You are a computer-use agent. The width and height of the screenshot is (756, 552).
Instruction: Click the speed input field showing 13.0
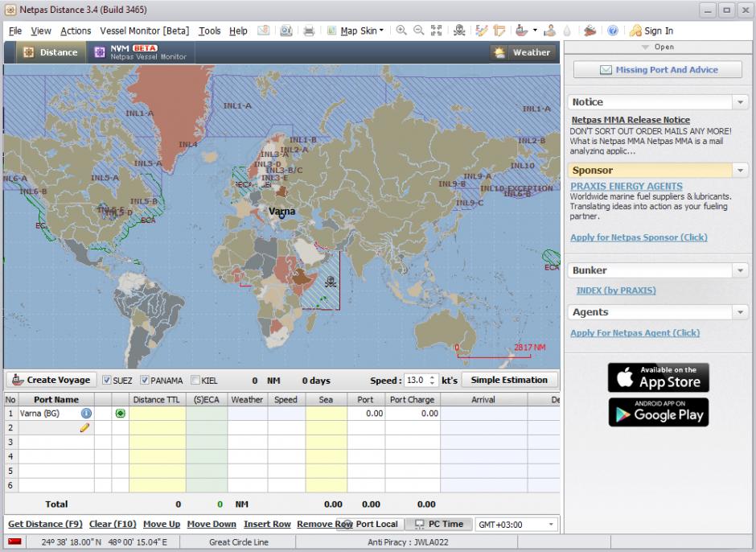[x=416, y=381]
